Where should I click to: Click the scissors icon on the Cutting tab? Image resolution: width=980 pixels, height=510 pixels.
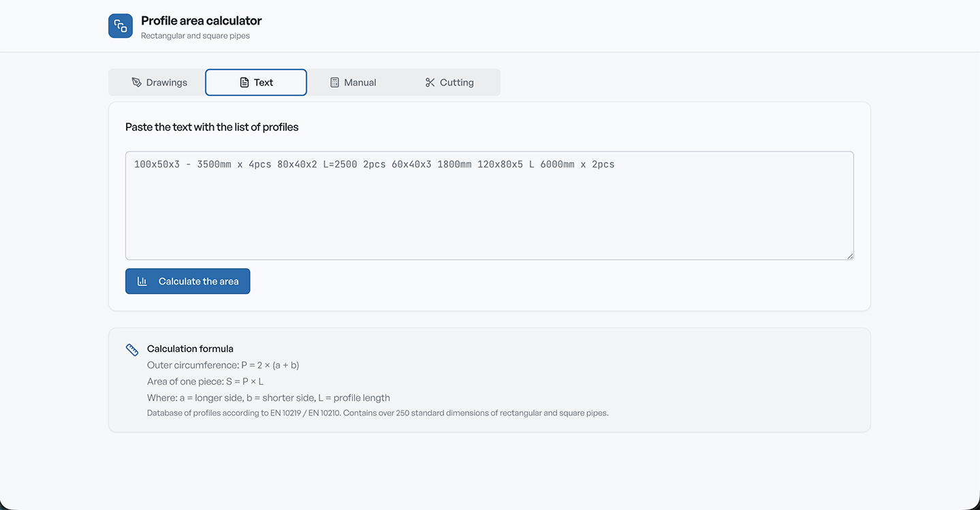430,82
